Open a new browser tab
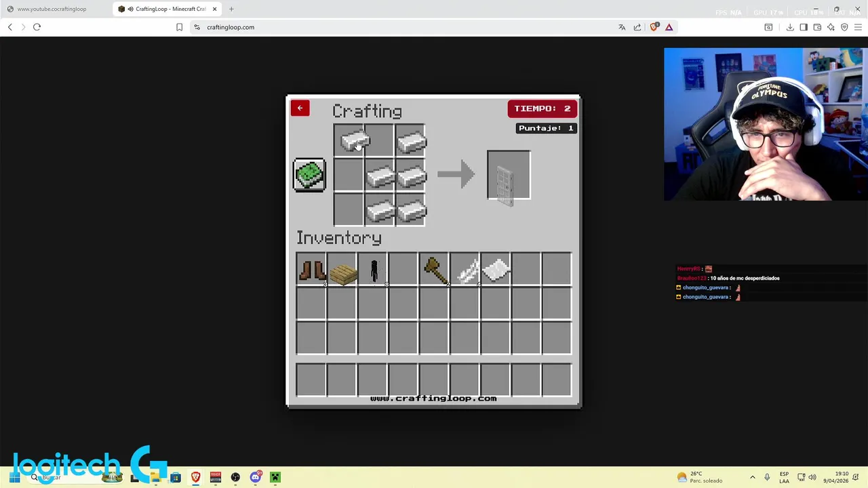This screenshot has width=868, height=488. [231, 9]
